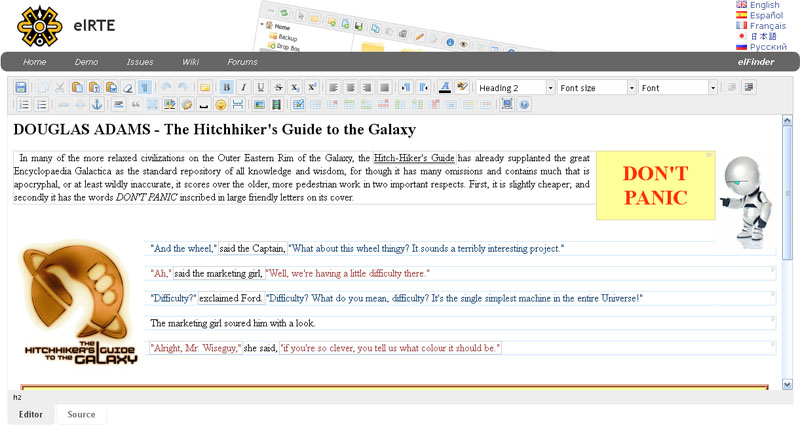Click the Redo arrow icon
This screenshot has width=800, height=426.
point(183,87)
